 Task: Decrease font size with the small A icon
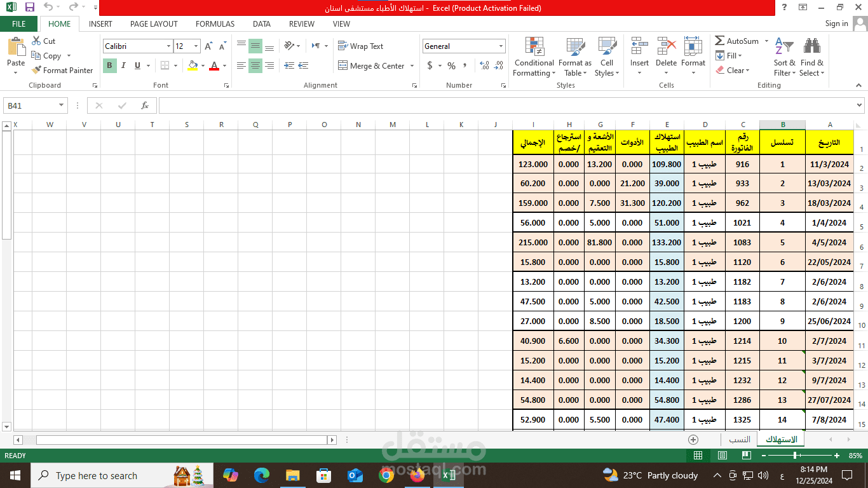tap(222, 46)
